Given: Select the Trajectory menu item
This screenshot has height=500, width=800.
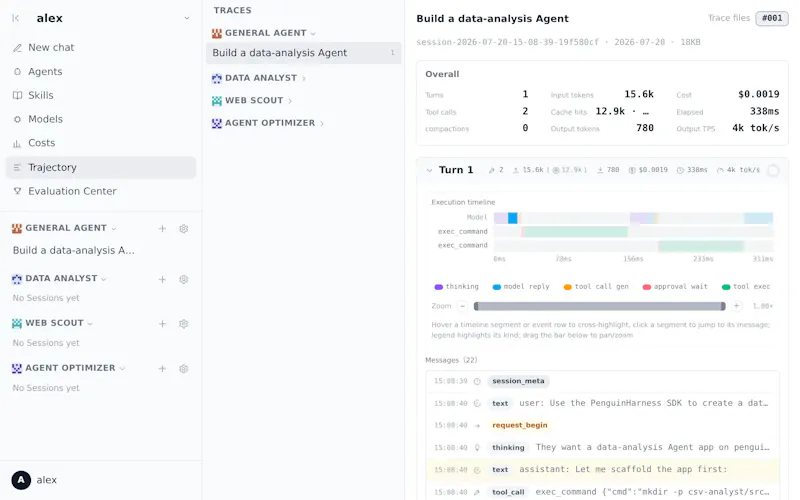Looking at the screenshot, I should click(101, 167).
